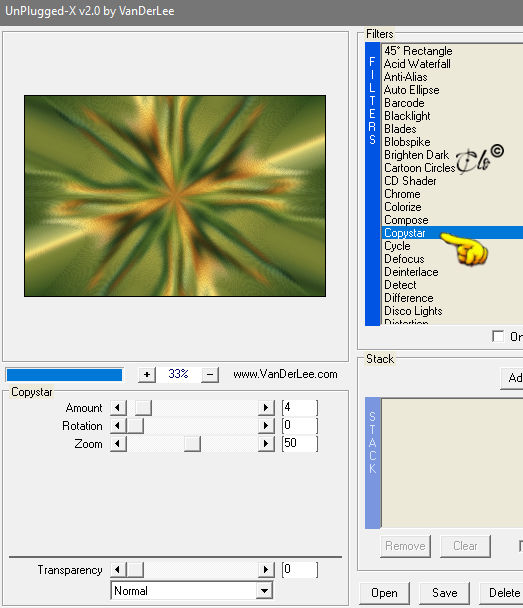Viewport: 523px width, 608px height.
Task: Decrease Amount with left arrow
Action: [118, 408]
